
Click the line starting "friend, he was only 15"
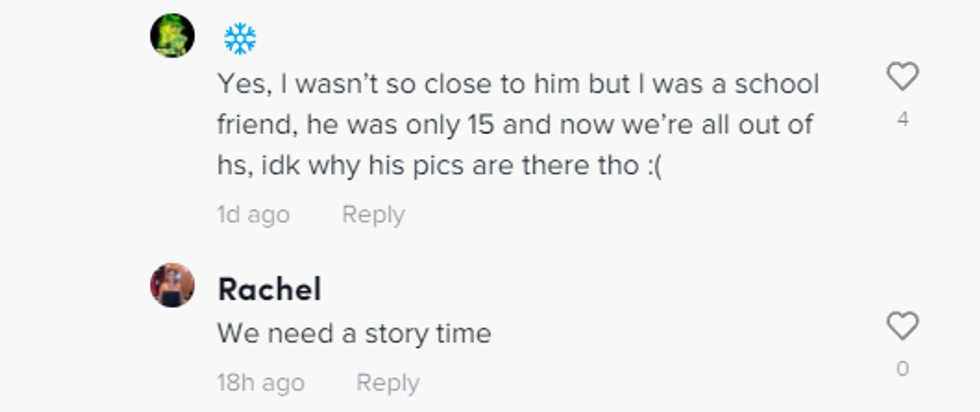pos(515,126)
